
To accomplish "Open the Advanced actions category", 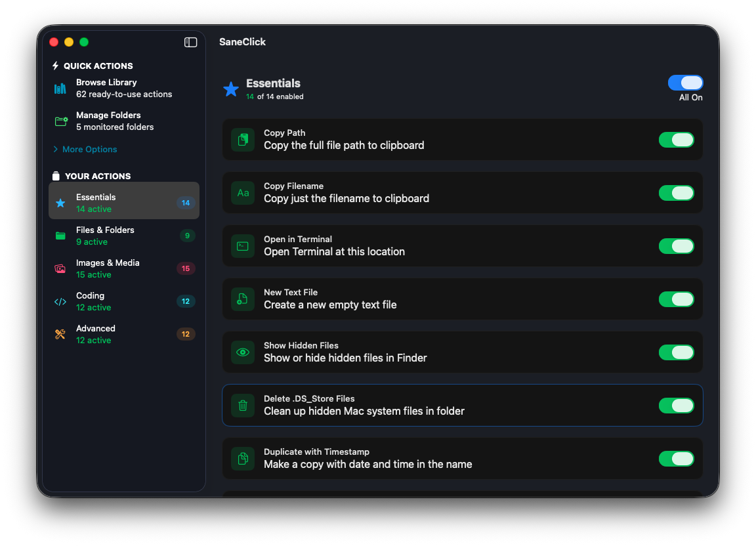I will [124, 334].
